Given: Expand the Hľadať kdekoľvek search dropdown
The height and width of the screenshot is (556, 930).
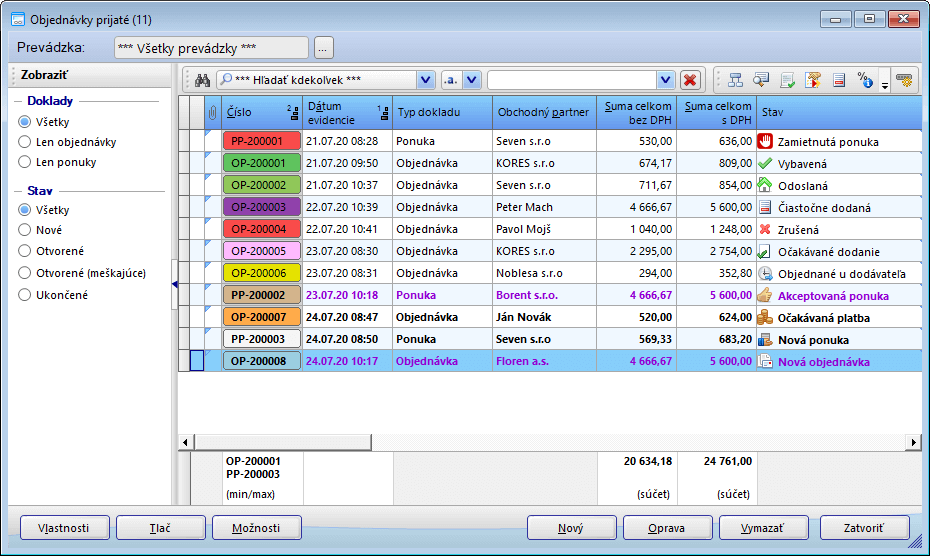Looking at the screenshot, I should [x=425, y=80].
